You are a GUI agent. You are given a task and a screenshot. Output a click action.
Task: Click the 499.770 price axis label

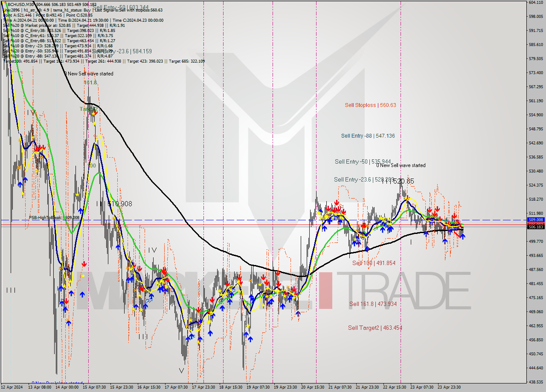pos(536,241)
